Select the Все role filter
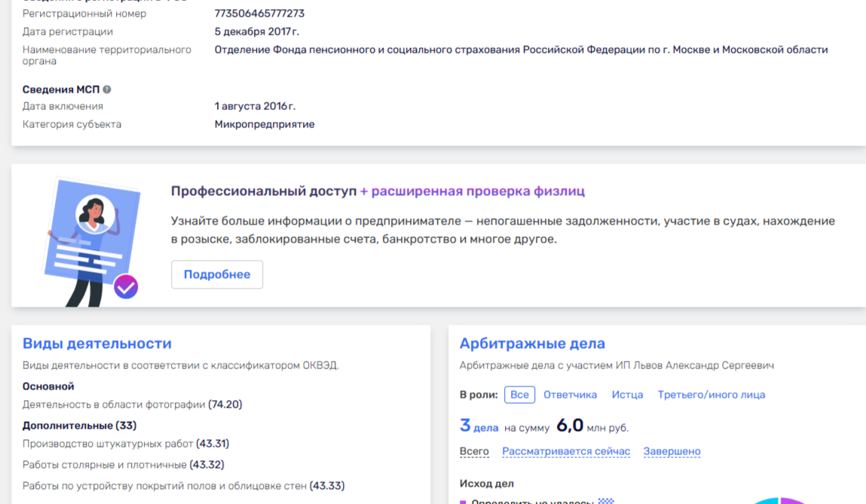This screenshot has height=504, width=866. [519, 395]
